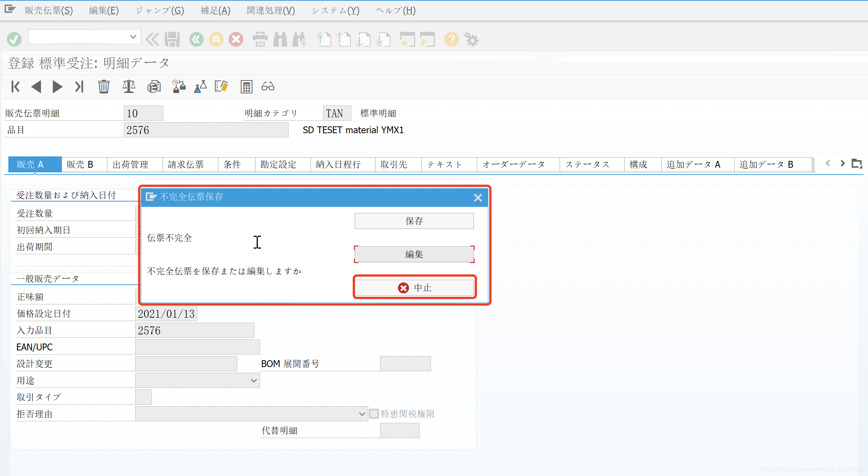
Task: Click the yellow Help question mark icon
Action: 451,39
